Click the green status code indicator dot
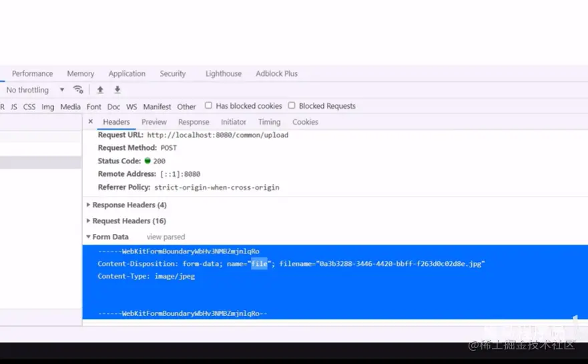Screen dimensions: 588x364 [148, 161]
